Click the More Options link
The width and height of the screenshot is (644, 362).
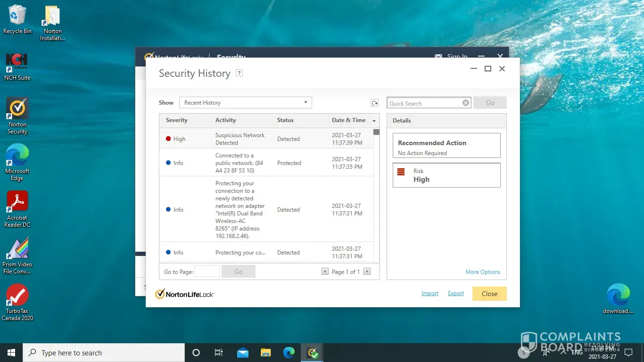pos(483,272)
